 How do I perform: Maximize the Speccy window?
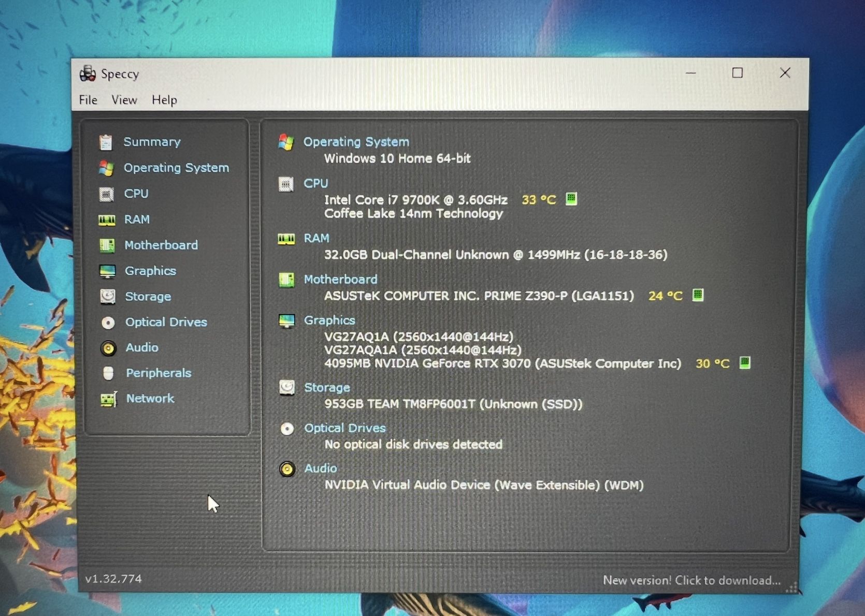[737, 73]
